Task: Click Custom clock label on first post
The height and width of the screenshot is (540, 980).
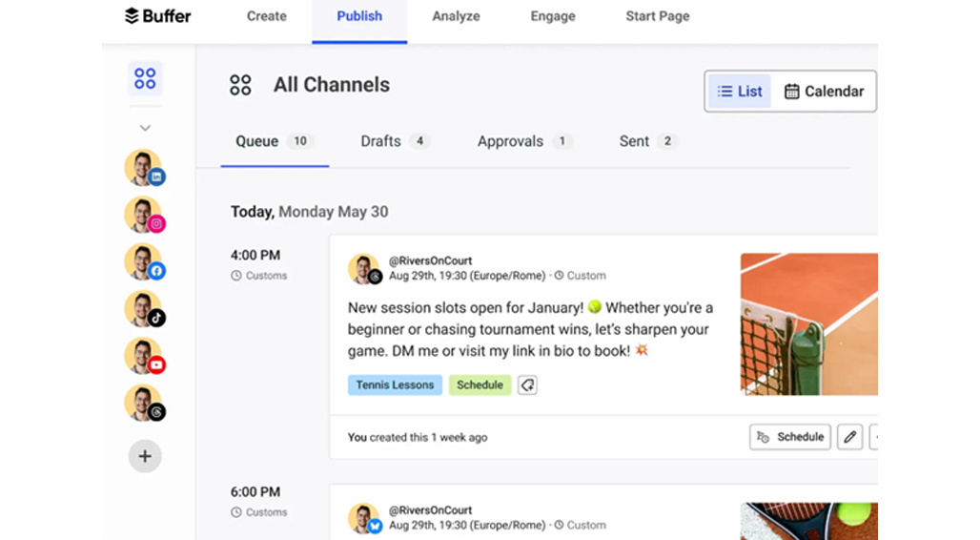Action: pos(580,276)
